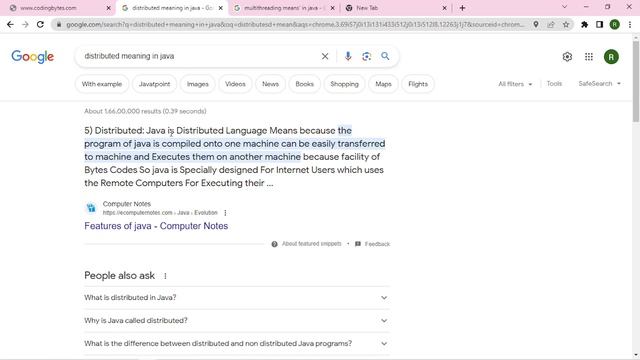Screen dimensions: 640x360
Task: Click the results count text
Action: coord(145,111)
